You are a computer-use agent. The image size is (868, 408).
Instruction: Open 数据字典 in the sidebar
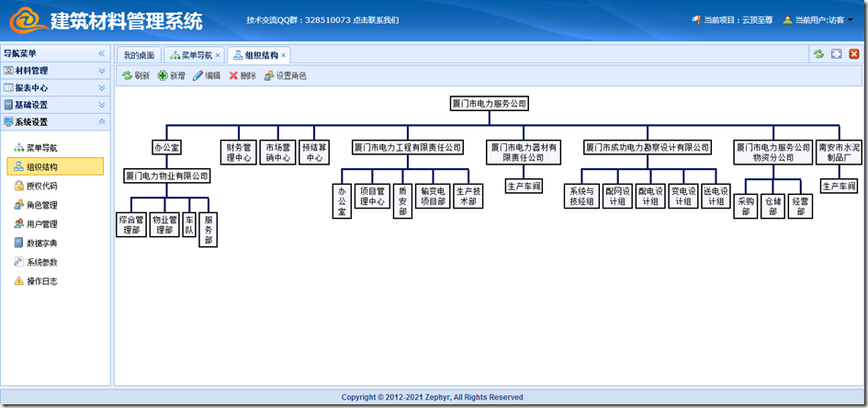[55, 243]
